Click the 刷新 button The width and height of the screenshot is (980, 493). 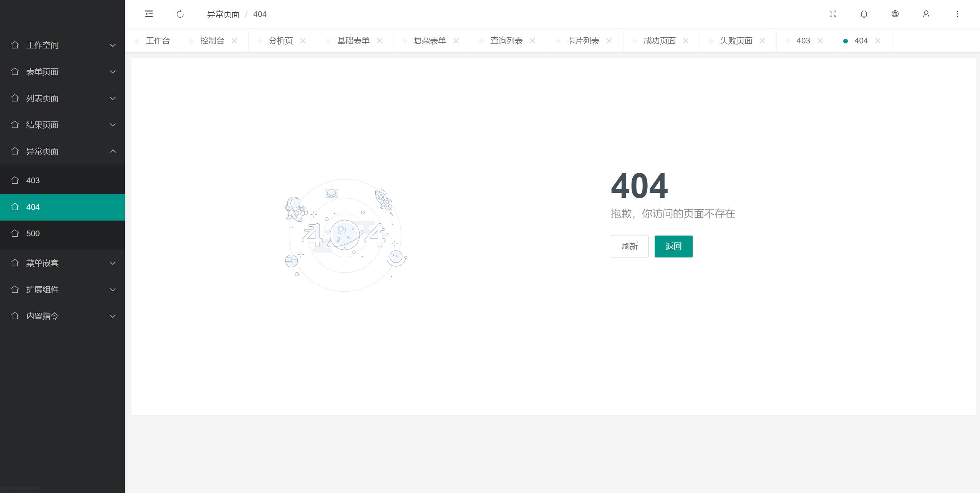click(x=630, y=246)
